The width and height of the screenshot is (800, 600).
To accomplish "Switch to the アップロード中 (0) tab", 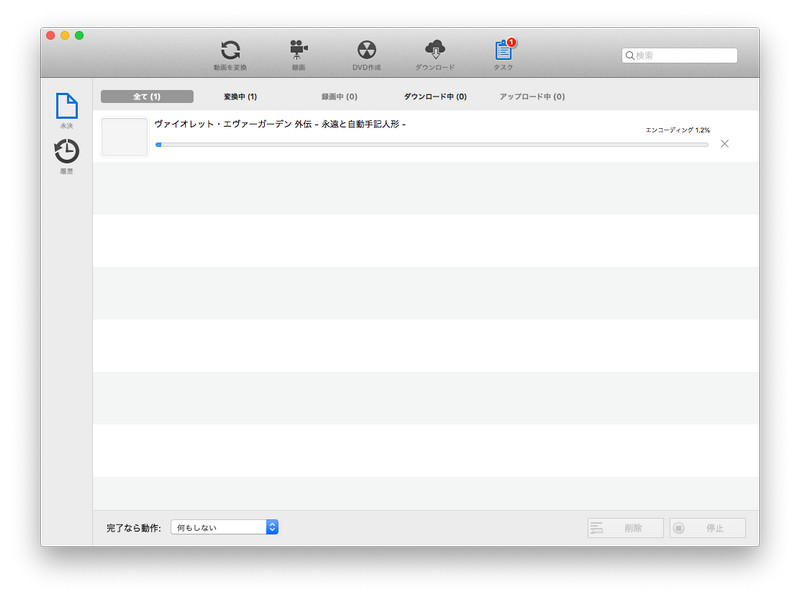I will pos(532,96).
